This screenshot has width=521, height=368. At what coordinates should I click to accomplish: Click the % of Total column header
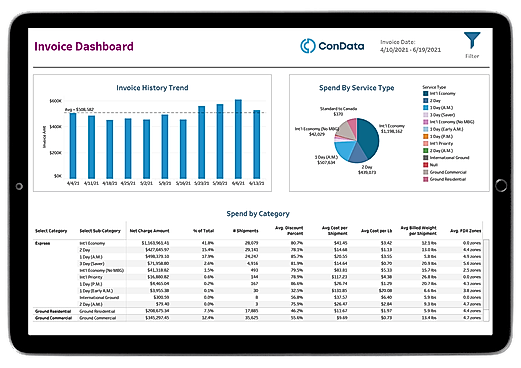[x=203, y=231]
